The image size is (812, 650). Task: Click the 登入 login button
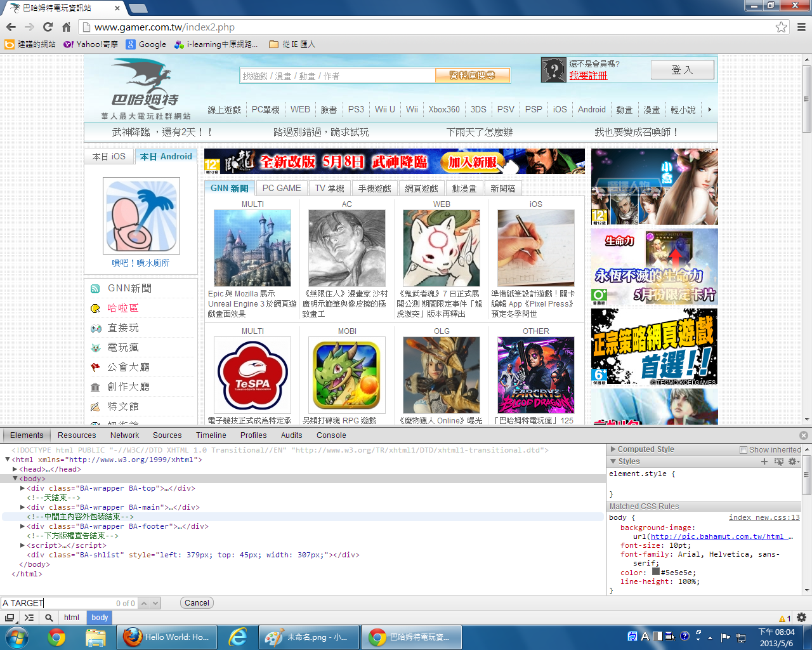click(683, 70)
